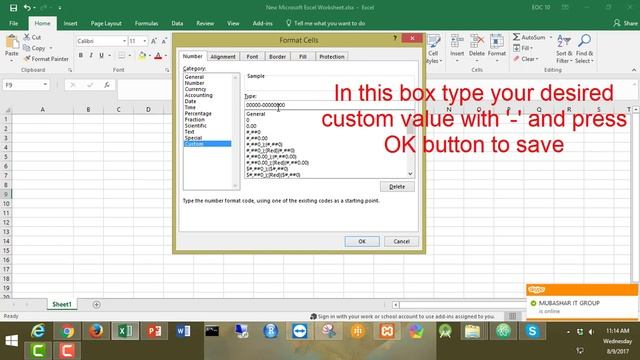Viewport: 640px width, 360px height.
Task: Click the Save icon in Quick Access
Action: pos(13,8)
